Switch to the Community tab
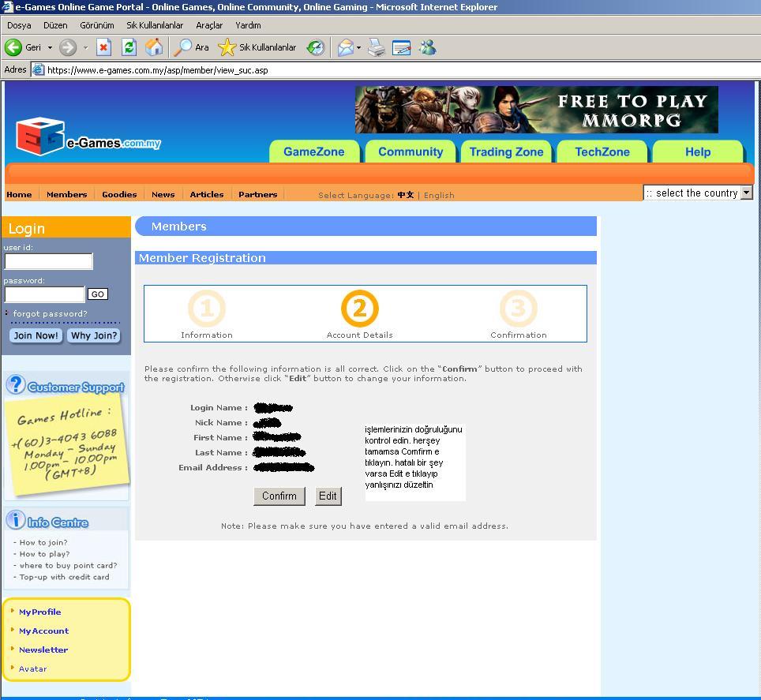This screenshot has height=700, width=761. pyautogui.click(x=410, y=152)
